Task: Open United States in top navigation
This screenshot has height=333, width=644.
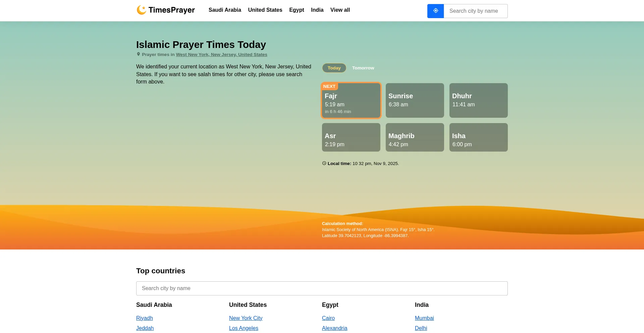Action: [265, 10]
